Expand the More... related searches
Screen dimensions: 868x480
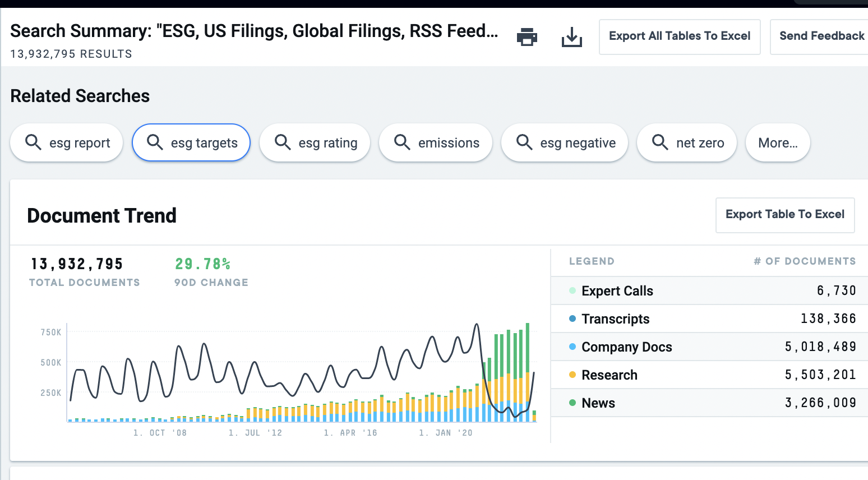tap(777, 143)
